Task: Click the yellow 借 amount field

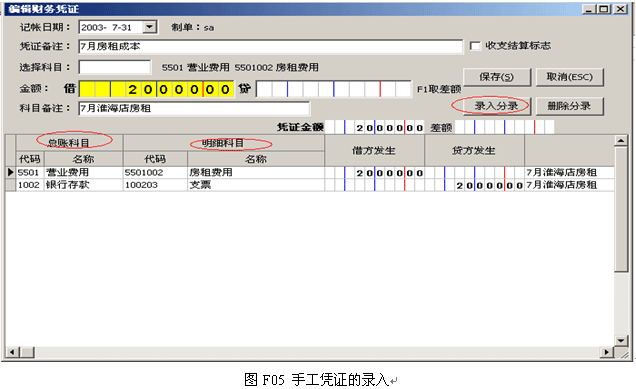Action: (x=157, y=89)
